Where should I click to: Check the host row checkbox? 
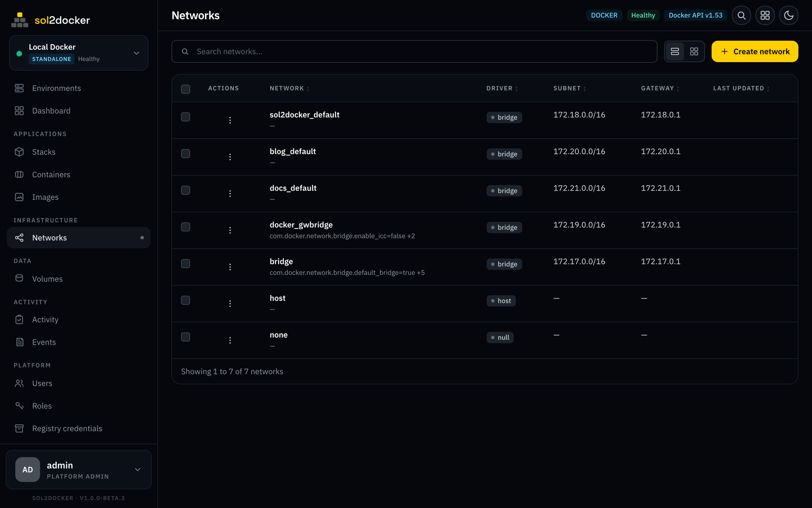click(186, 300)
